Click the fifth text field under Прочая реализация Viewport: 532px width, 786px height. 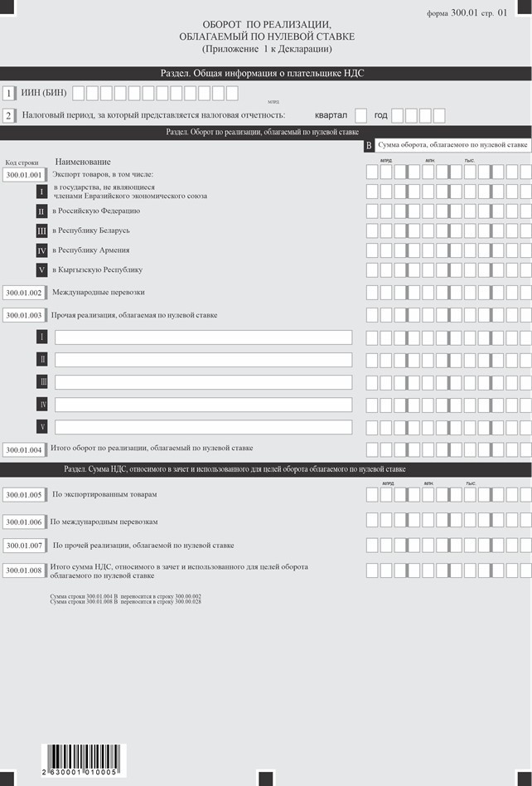pyautogui.click(x=203, y=427)
